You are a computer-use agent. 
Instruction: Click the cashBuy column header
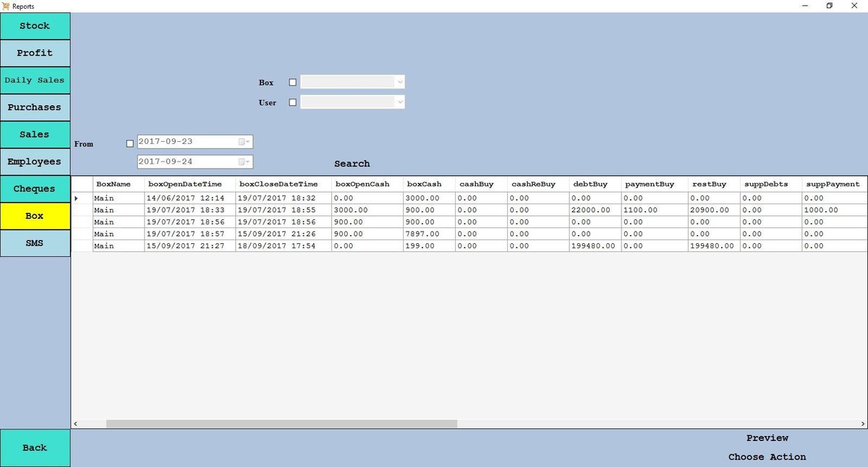481,184
